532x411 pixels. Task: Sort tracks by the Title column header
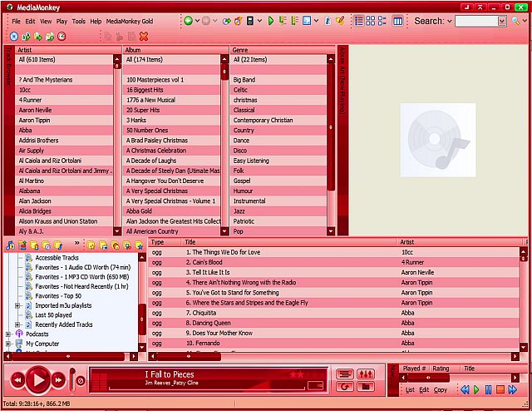pos(289,242)
